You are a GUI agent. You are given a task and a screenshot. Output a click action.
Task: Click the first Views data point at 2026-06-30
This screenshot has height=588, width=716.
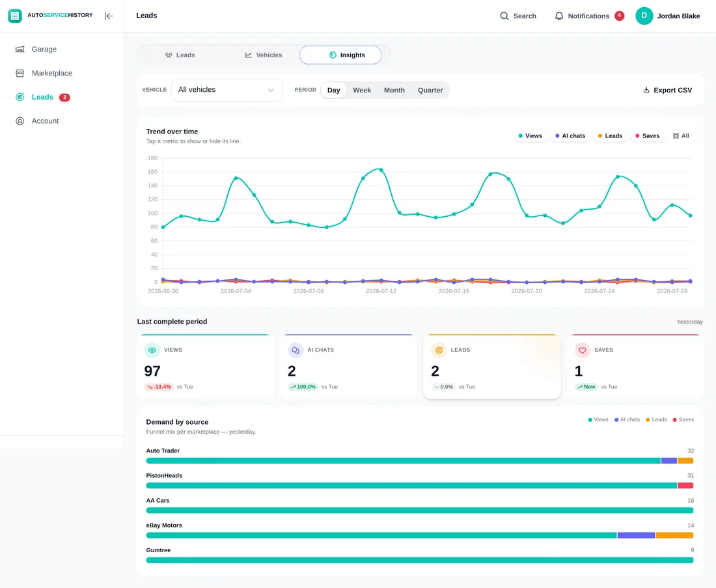[x=163, y=227]
